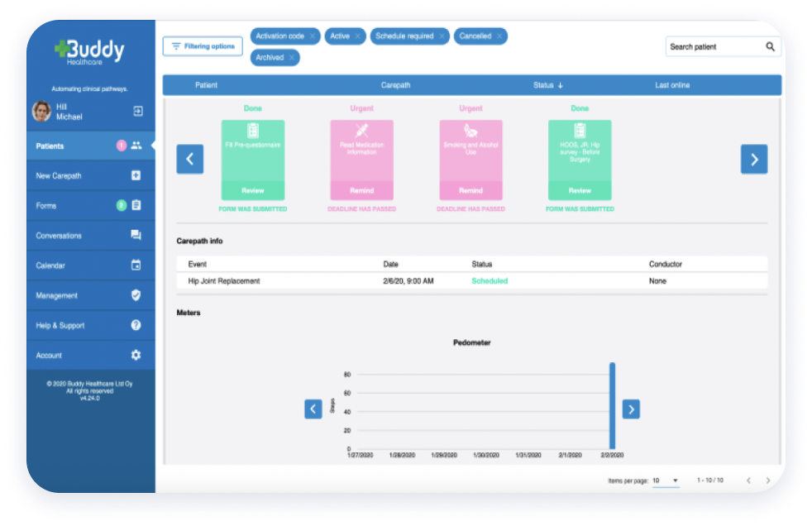Click the Management shield icon
The width and height of the screenshot is (812, 526).
pyautogui.click(x=136, y=295)
